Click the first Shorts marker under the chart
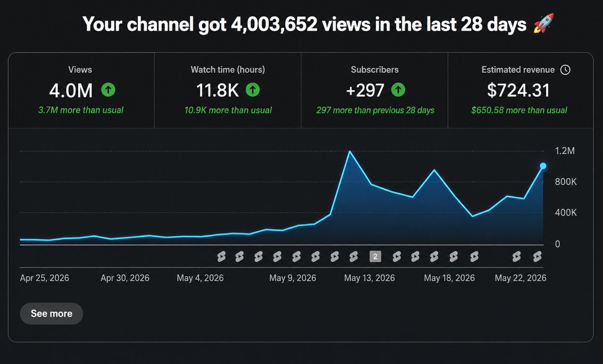603x364 pixels. [x=221, y=257]
